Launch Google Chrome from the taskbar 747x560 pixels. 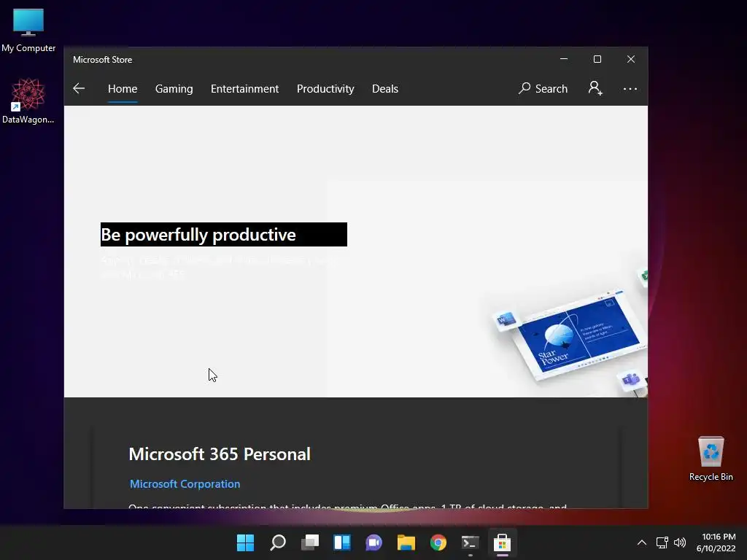coord(438,542)
